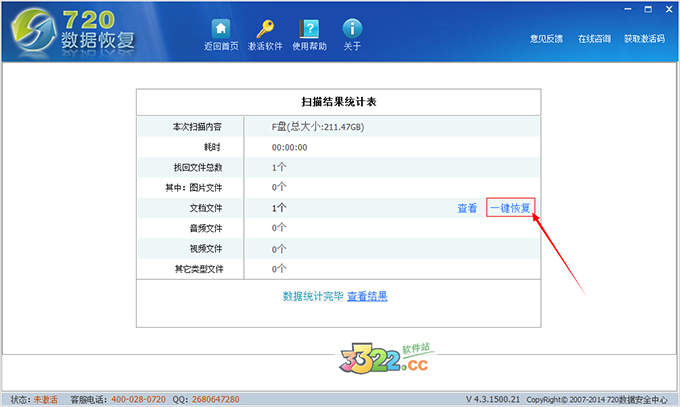Screen dimensions: 680x407
Task: Click the phone number 400-028-0720
Action: [x=138, y=400]
